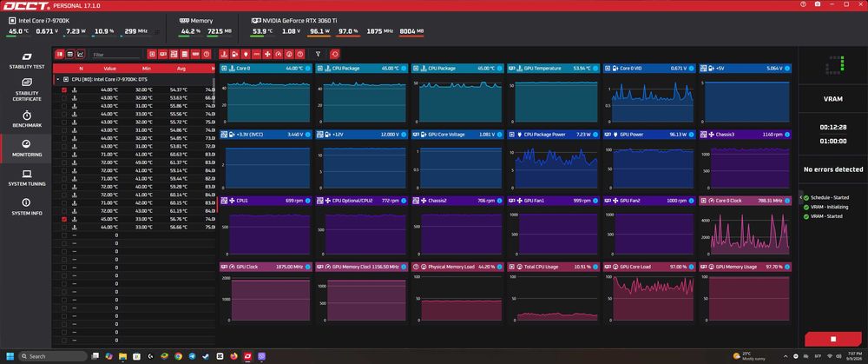
Task: Take a screenshot with the camera icon
Action: point(818,3)
